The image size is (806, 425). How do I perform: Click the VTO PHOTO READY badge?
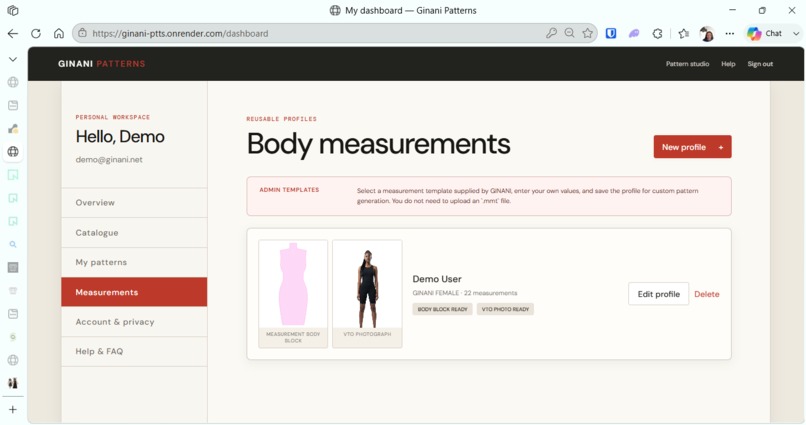click(x=505, y=309)
